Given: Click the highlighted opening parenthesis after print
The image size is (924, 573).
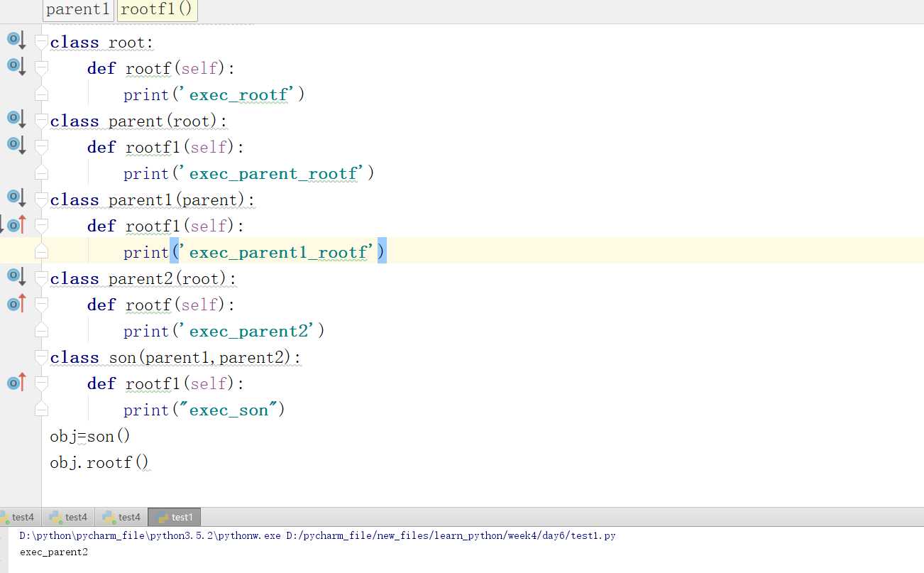Looking at the screenshot, I should (174, 252).
